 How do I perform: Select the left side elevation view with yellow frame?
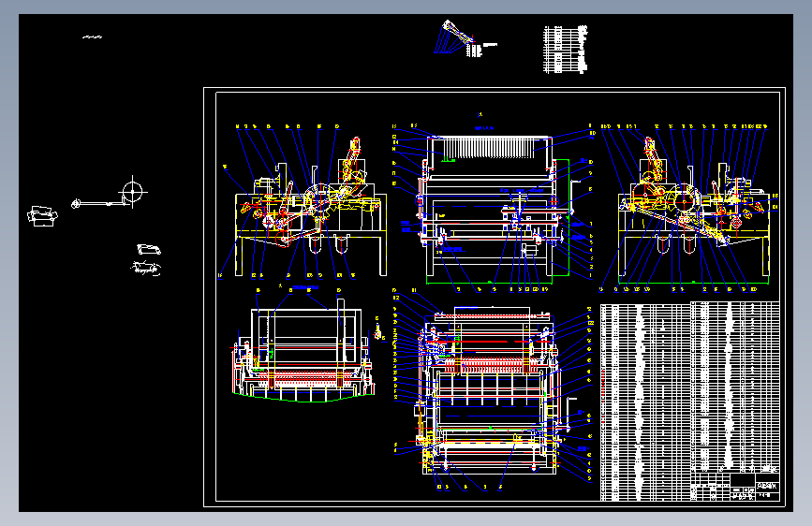coord(311,206)
